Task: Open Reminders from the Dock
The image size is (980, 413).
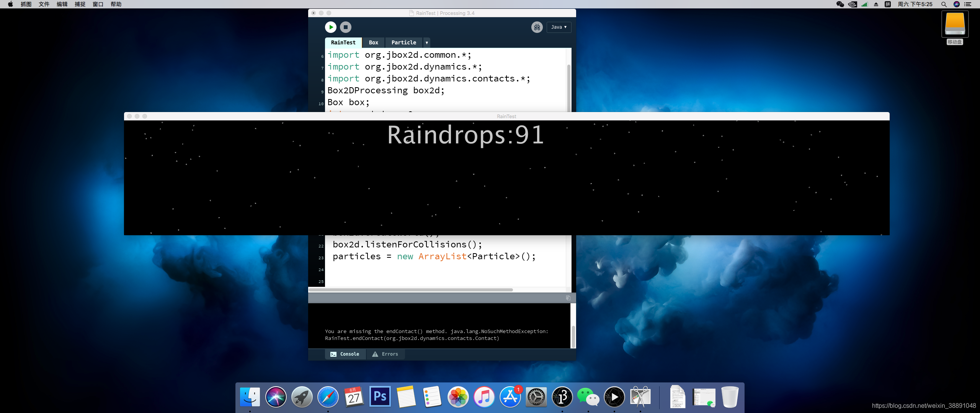Action: pos(432,397)
